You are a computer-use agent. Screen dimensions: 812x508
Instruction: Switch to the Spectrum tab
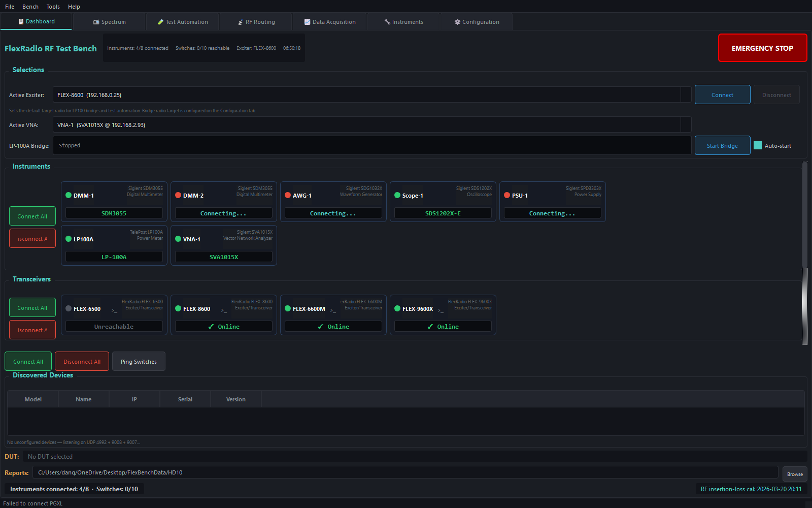(109, 22)
